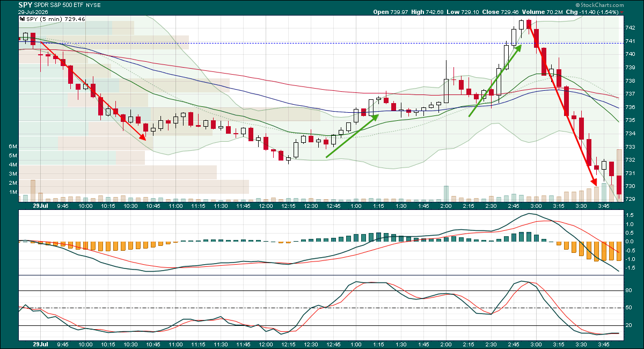Click the date 29-Jul-2026
Screen dimensions: 644x349
(x=32, y=11)
